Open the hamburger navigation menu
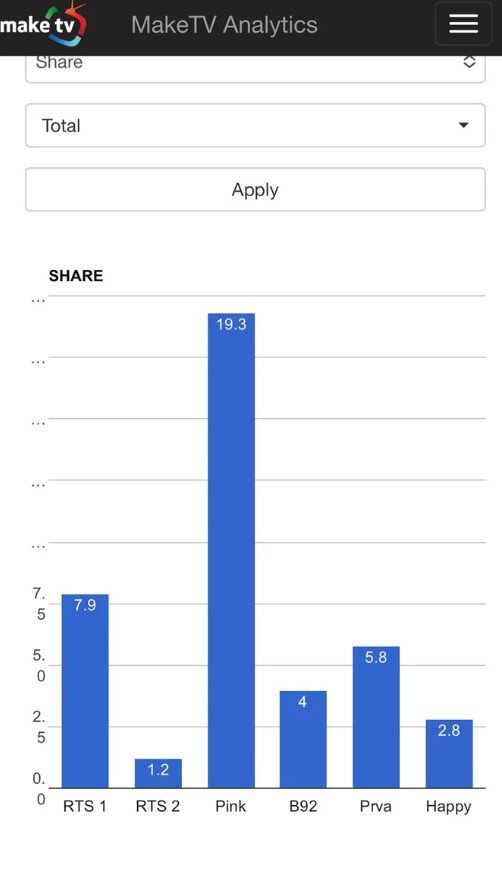502x892 pixels. click(463, 23)
